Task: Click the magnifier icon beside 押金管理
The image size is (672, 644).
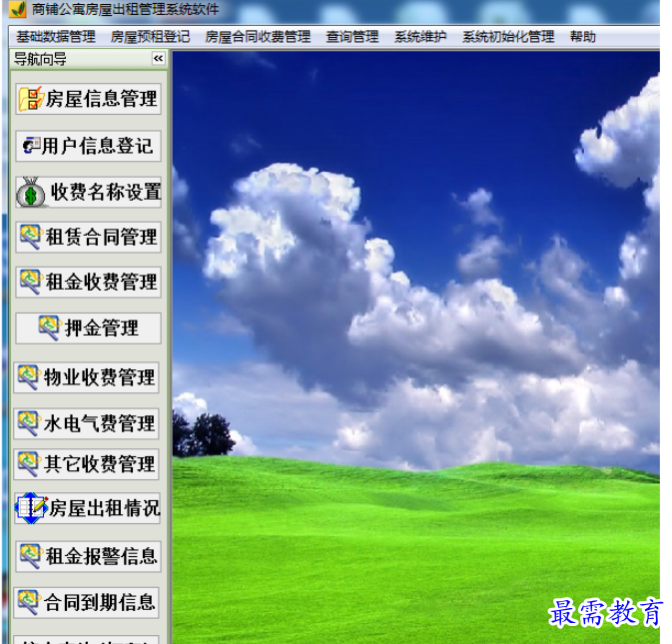Action: pyautogui.click(x=49, y=328)
